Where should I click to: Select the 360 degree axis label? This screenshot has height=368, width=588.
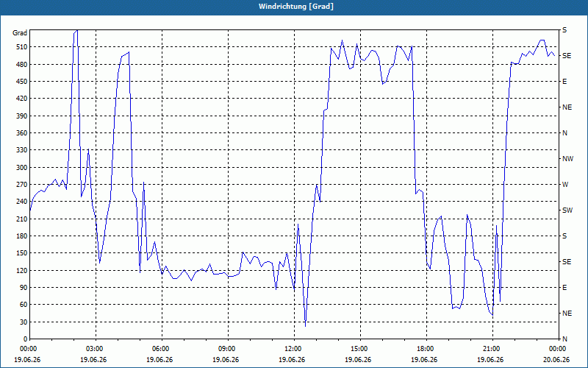pos(21,133)
